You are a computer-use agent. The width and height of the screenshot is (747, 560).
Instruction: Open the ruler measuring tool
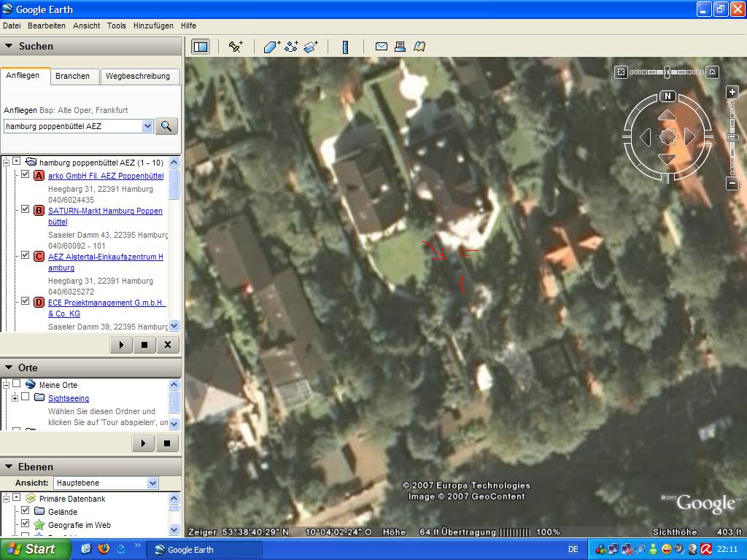tap(345, 47)
